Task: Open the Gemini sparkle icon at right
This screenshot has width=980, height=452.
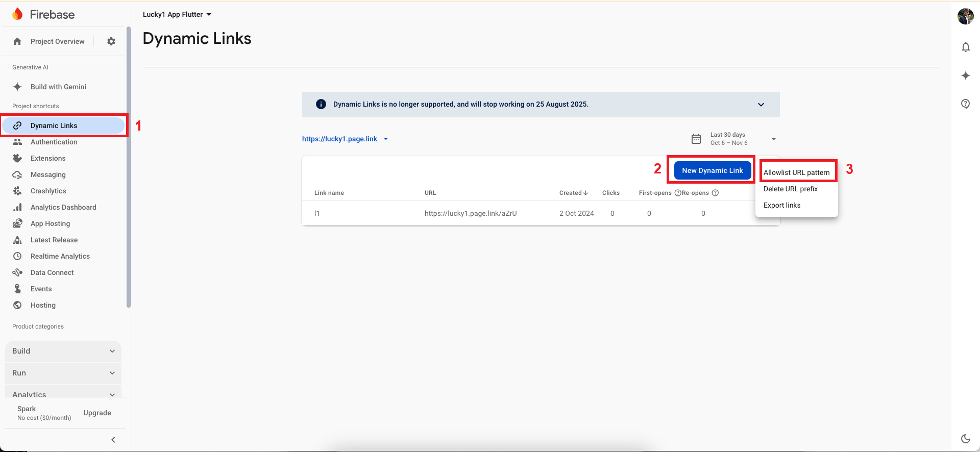Action: (x=965, y=76)
